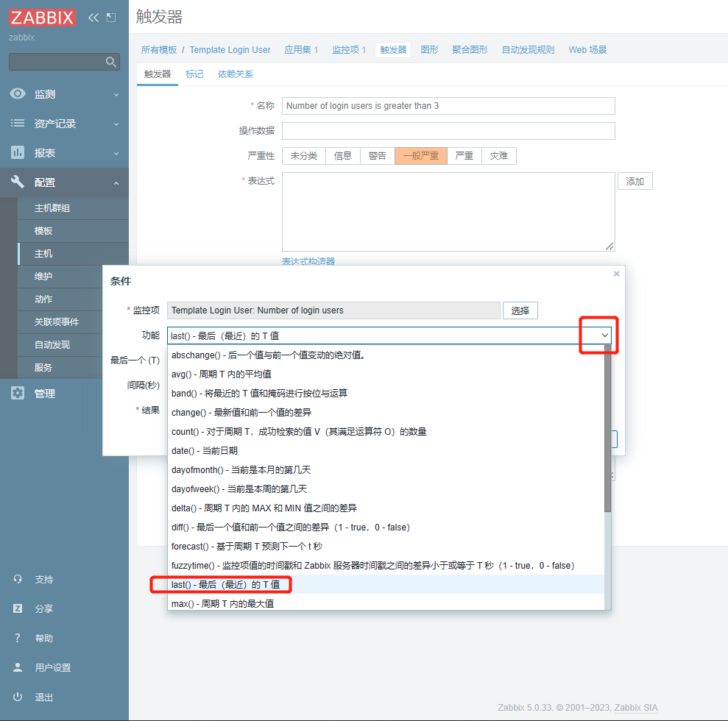Choose date() 当前日期 option
The image size is (728, 721).
[x=386, y=450]
